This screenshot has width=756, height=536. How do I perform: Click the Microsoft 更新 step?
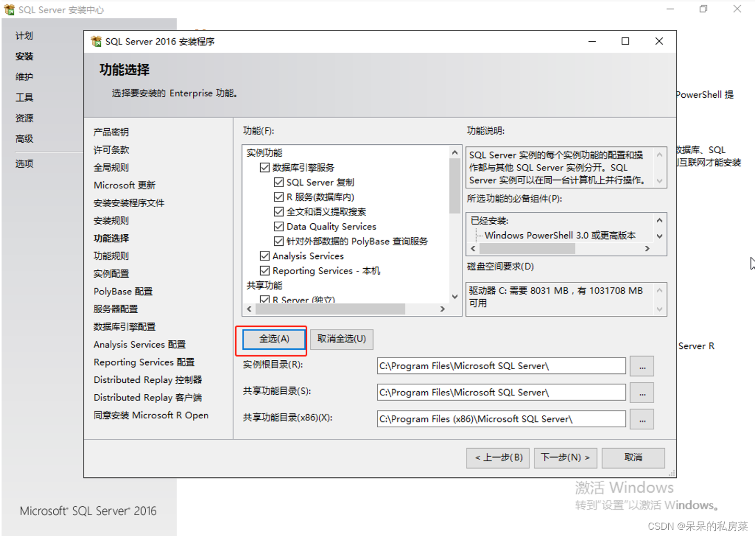pos(124,186)
